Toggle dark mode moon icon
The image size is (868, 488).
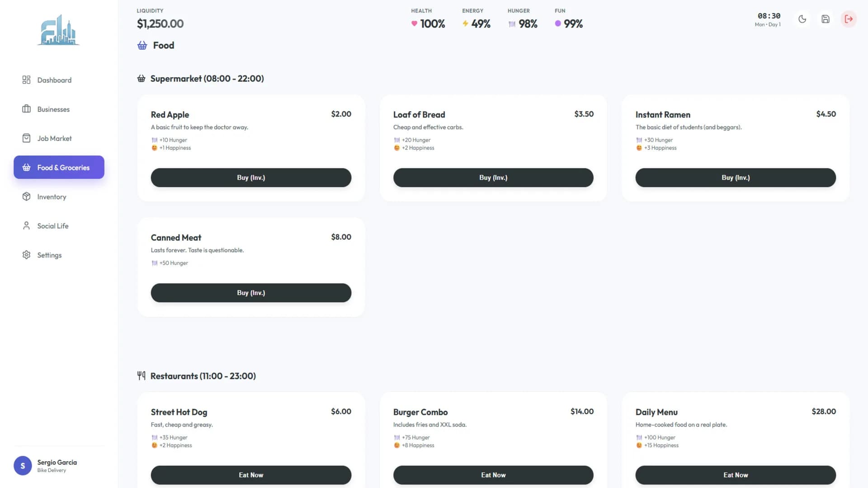tap(802, 19)
